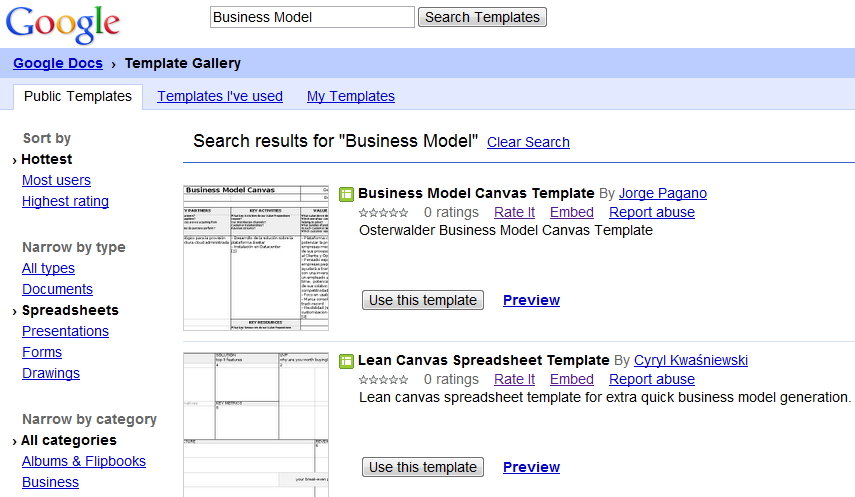Click star rating for Business Model Canvas Template
Image resolution: width=855 pixels, height=497 pixels.
pos(383,213)
